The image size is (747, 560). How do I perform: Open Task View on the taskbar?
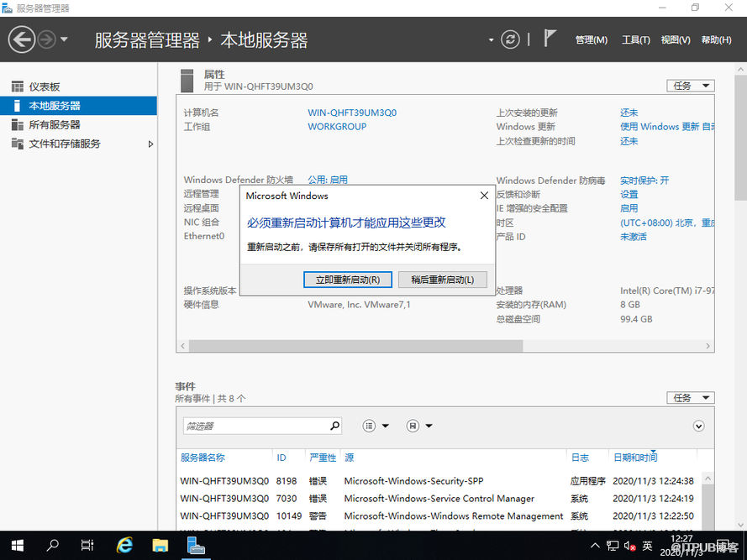tap(87, 546)
